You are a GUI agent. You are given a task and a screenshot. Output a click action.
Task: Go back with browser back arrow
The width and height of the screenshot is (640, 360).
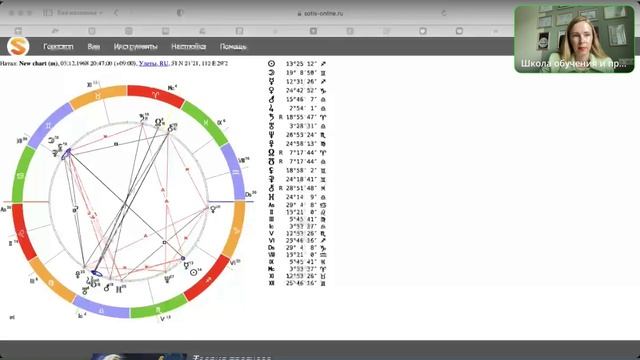(x=116, y=13)
